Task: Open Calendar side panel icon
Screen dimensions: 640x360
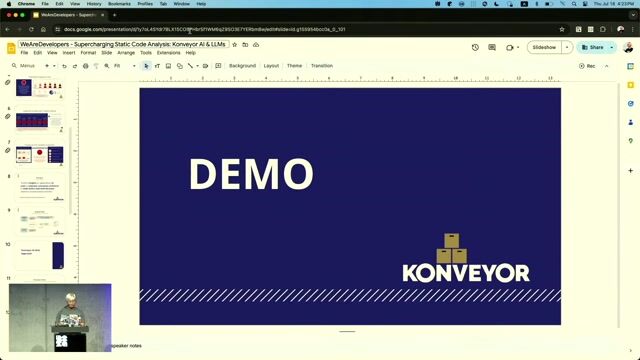Action: pyautogui.click(x=631, y=66)
